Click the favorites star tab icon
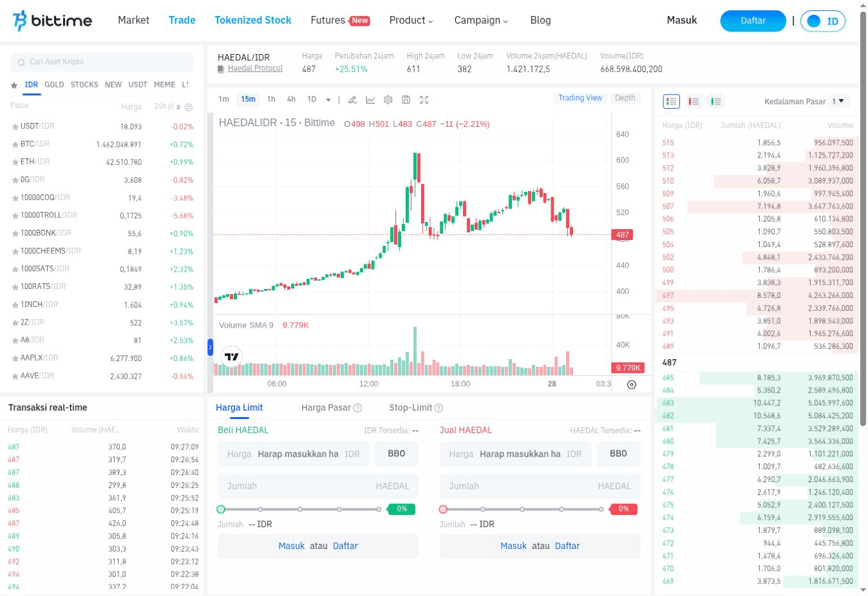Image resolution: width=868 pixels, height=596 pixels. point(14,85)
